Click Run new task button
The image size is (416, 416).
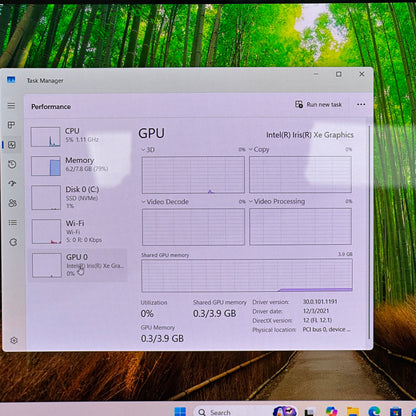(x=318, y=105)
